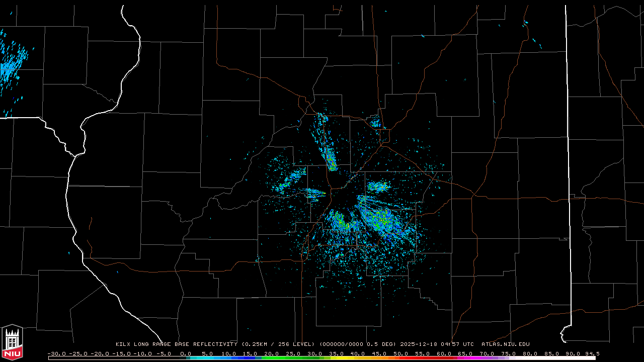Open the ATLAS.NIU.EDU link text
The height and width of the screenshot is (362, 644).
coord(505,344)
